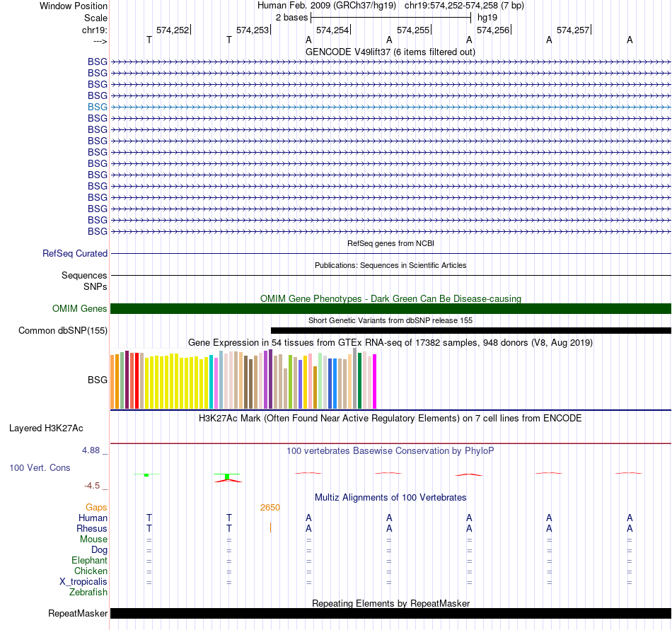Screen dimensions: 672x630
Task: Click the 4.88 PhyloP upper scale value
Action: coord(91,450)
